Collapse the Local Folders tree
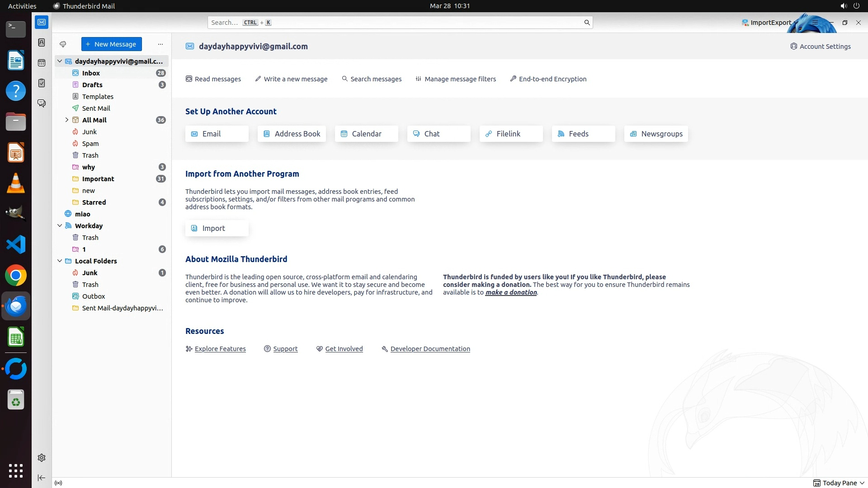The height and width of the screenshot is (488, 868). pyautogui.click(x=60, y=261)
